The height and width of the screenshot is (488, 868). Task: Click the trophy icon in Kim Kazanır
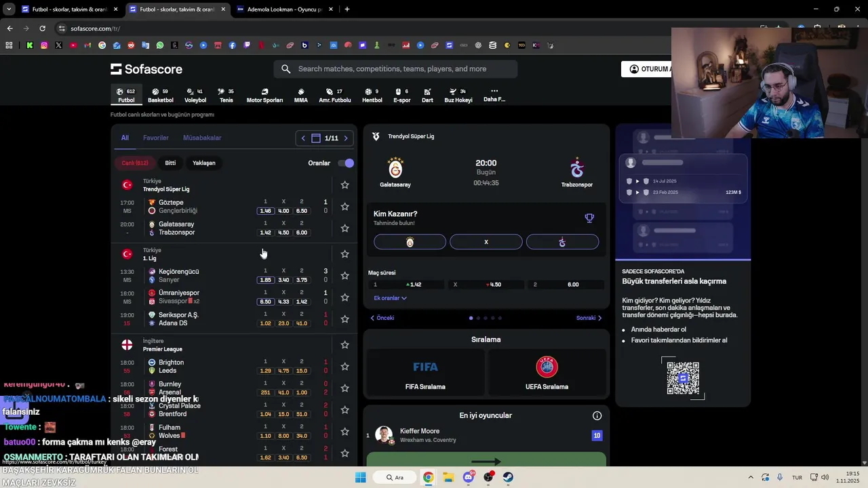tap(589, 218)
